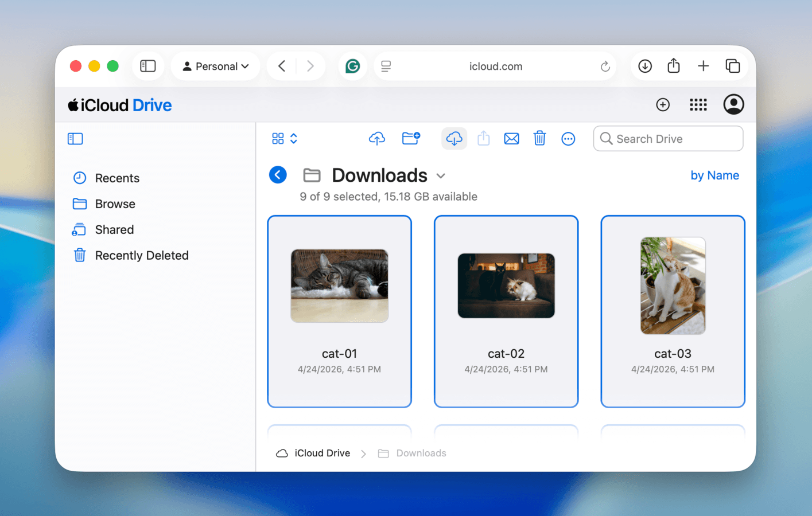Screen dimensions: 812x516
Task: Change sorting via by Name
Action: (714, 175)
